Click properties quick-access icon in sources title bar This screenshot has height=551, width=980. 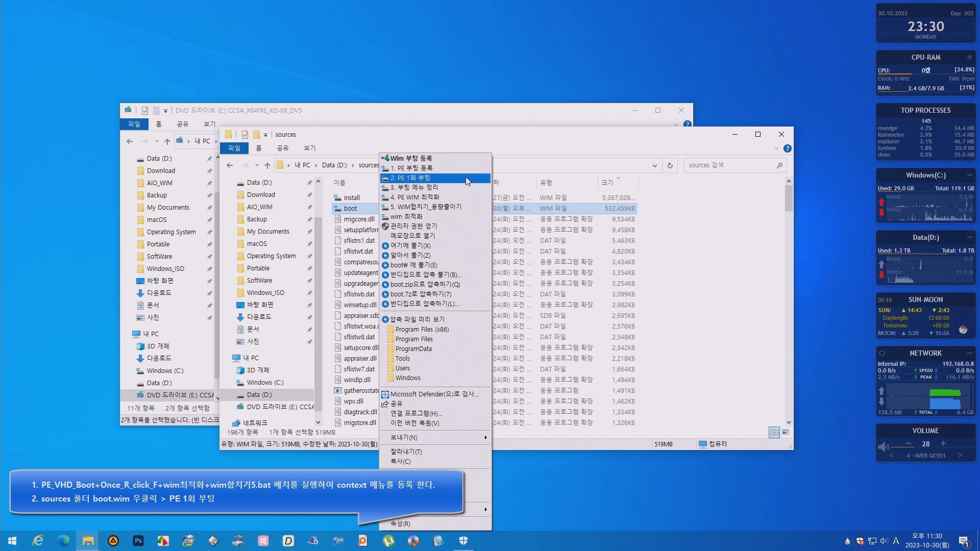click(245, 135)
